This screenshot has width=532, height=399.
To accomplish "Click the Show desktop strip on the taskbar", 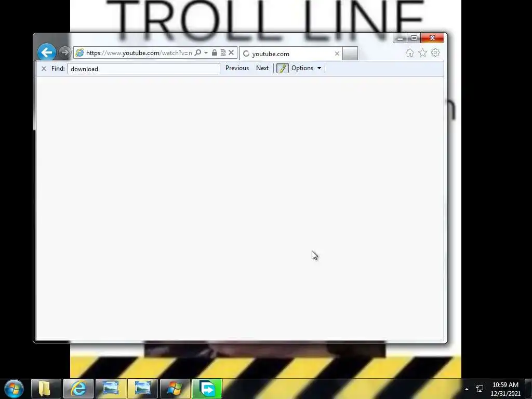I will point(528,389).
